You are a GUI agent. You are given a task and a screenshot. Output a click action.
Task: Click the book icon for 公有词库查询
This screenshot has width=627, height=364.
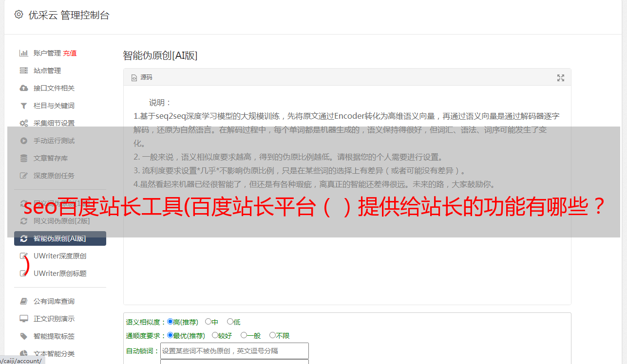pos(23,301)
